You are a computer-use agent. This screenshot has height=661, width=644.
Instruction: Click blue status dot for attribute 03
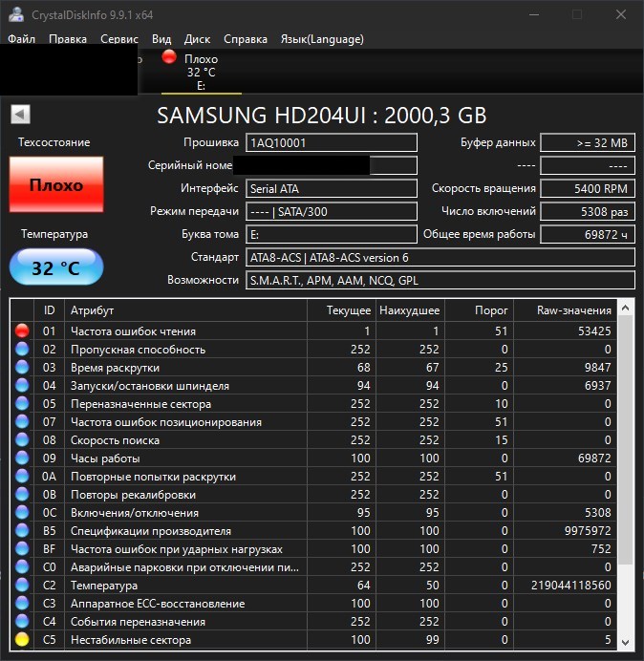pos(22,367)
